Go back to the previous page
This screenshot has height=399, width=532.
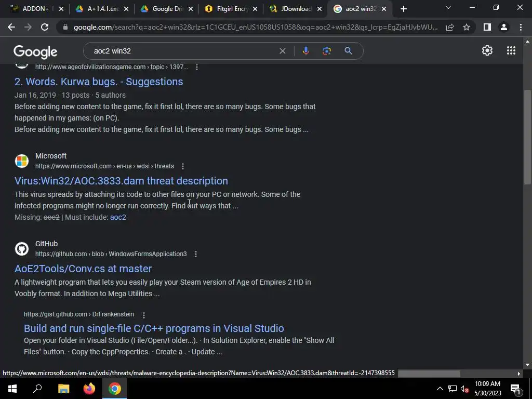click(x=11, y=27)
